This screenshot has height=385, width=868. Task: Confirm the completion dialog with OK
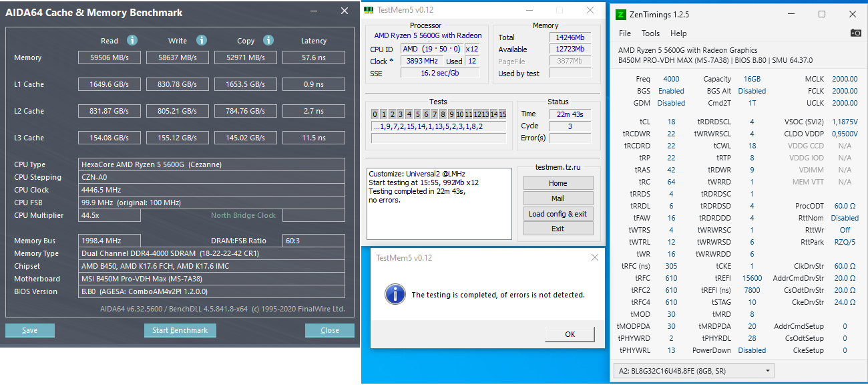pos(570,334)
